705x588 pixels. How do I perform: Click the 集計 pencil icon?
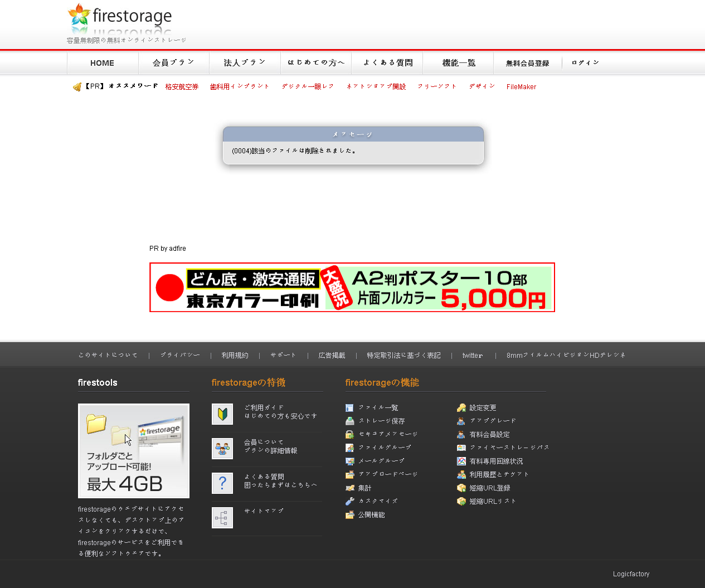[349, 488]
